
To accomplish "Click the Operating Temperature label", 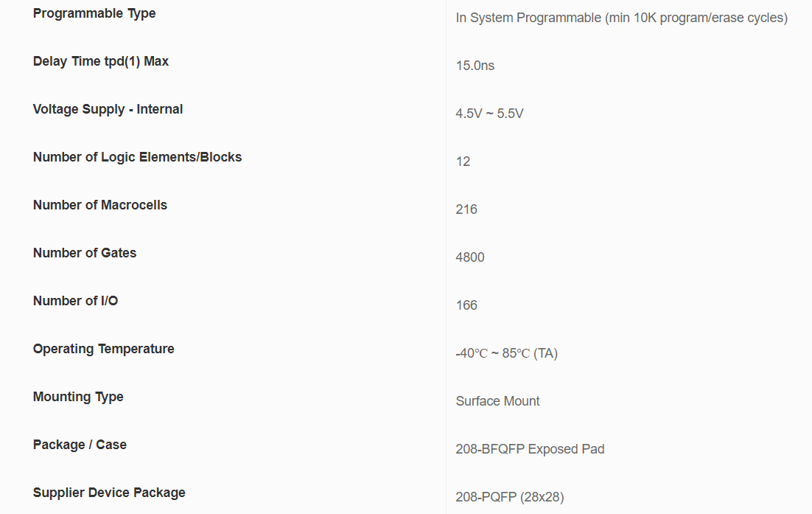I will [x=104, y=349].
